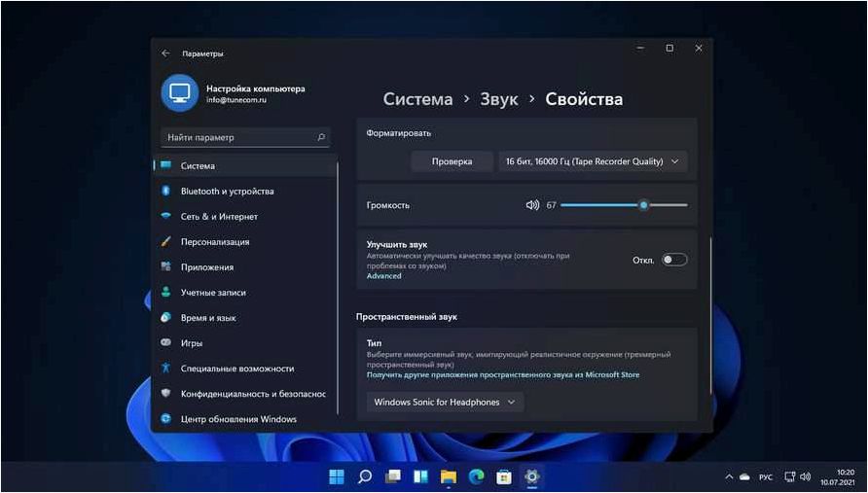Open Конфиденциальность и безопасность
Image resolution: width=868 pixels, height=493 pixels.
pos(244,394)
